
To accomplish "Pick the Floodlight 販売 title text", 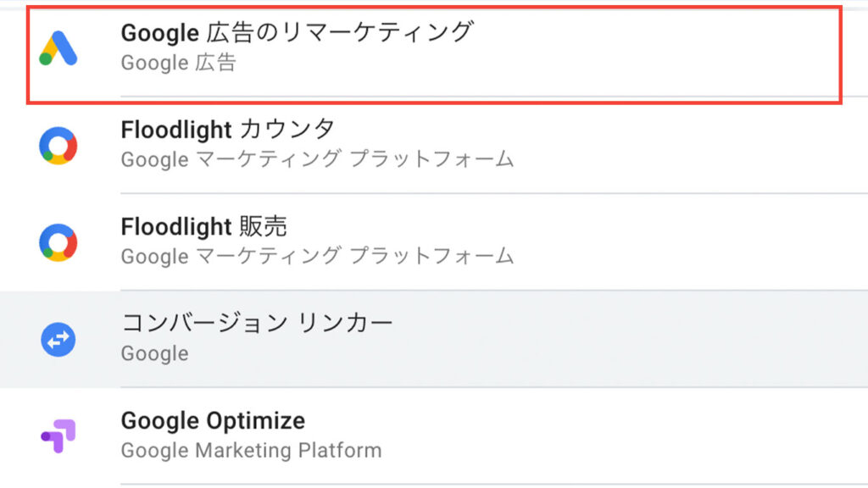I will 204,226.
